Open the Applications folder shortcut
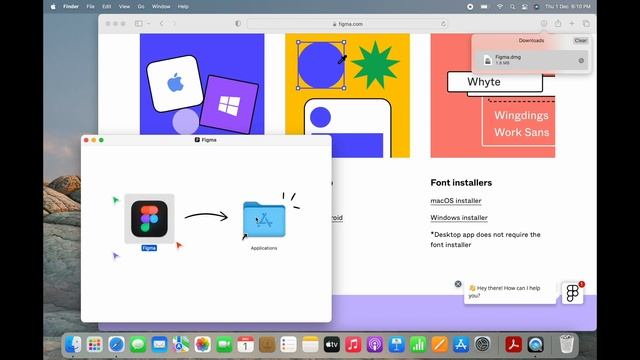 pyautogui.click(x=264, y=220)
